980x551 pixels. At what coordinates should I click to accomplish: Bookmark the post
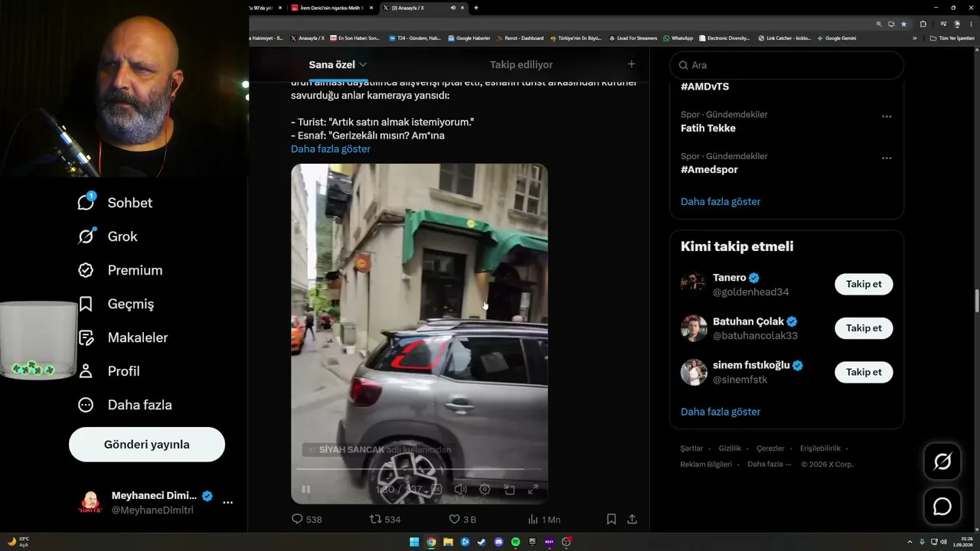click(611, 519)
